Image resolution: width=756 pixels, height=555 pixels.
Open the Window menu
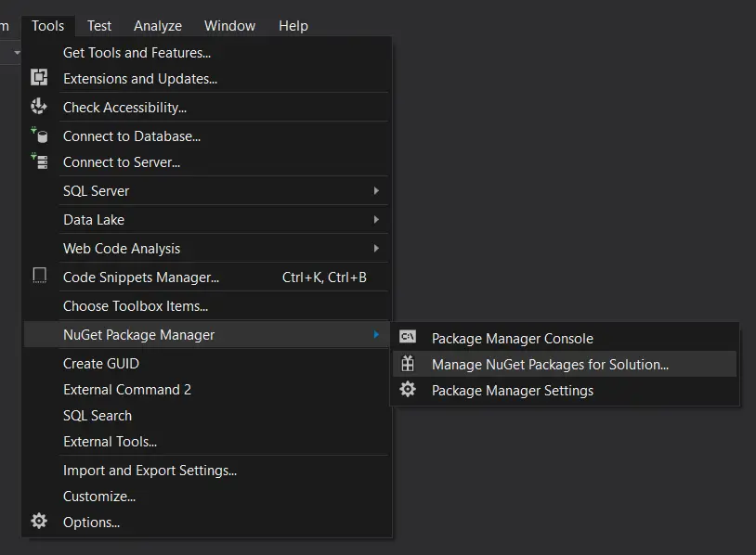point(229,25)
